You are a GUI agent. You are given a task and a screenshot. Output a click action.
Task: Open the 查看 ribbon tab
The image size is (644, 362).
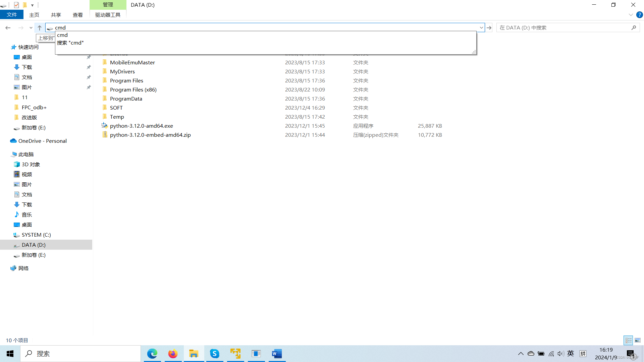coord(77,15)
